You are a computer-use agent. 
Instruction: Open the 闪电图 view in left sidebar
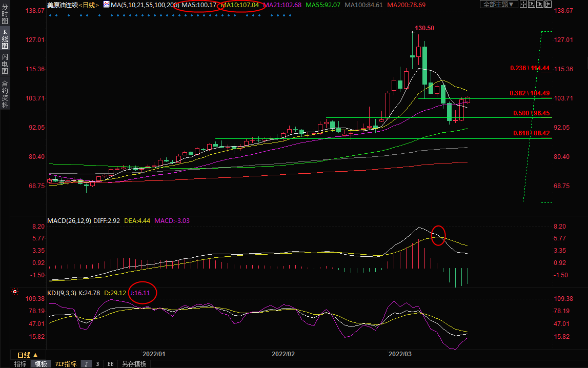5,64
